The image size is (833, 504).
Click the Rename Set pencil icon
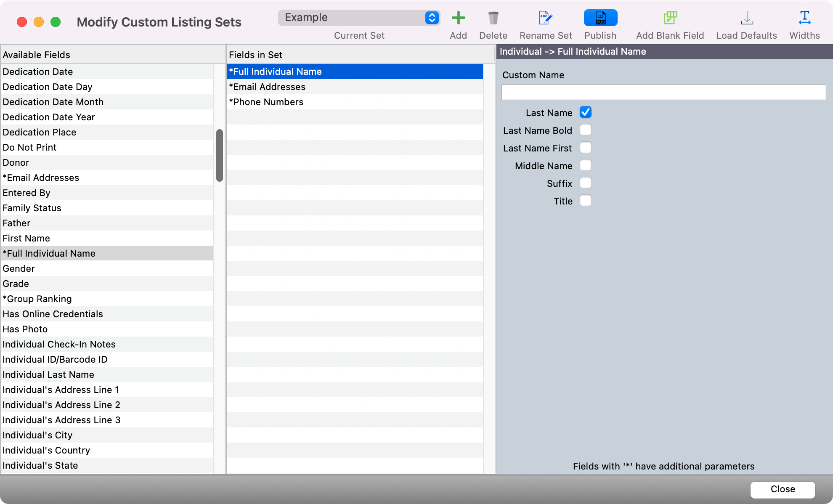(x=545, y=18)
